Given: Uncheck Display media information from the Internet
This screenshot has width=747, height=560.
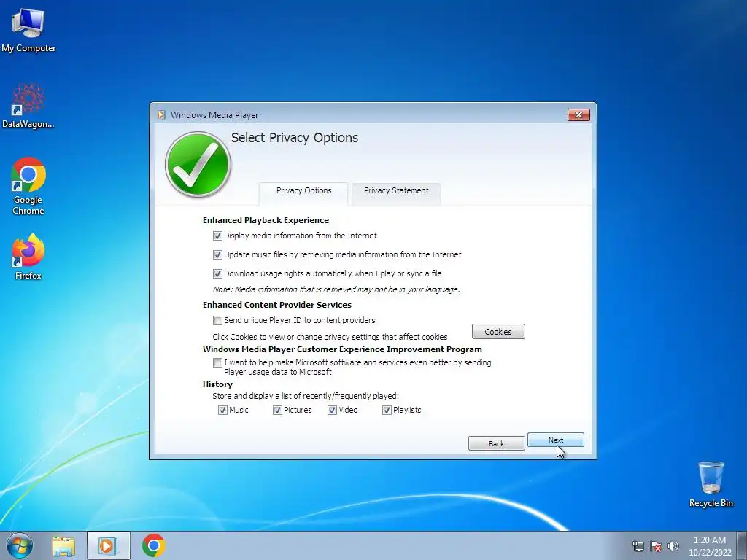Looking at the screenshot, I should [217, 236].
